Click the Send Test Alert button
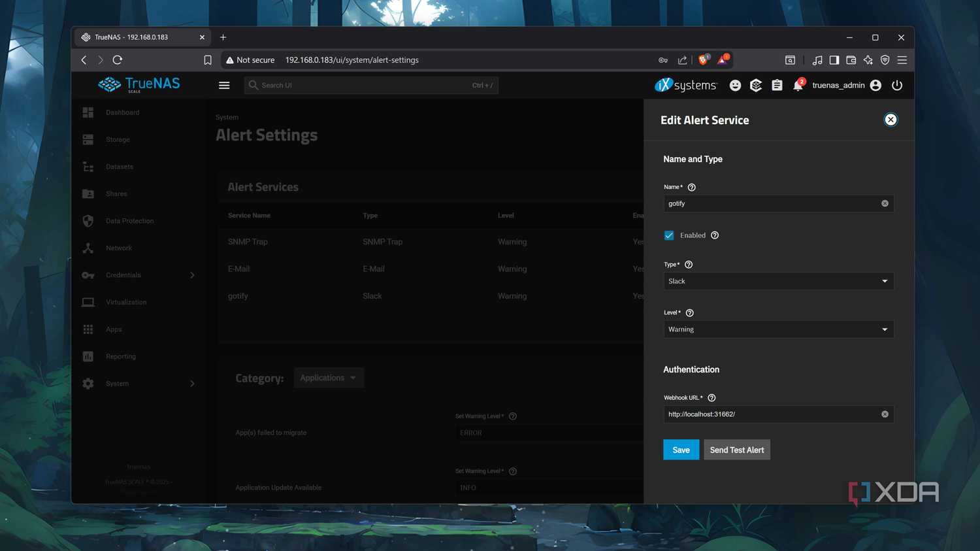The width and height of the screenshot is (980, 551). [x=737, y=450]
